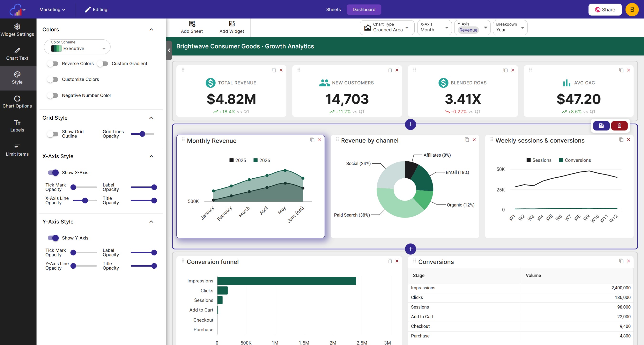The width and height of the screenshot is (644, 345).
Task: Turn on Customize Colors
Action: 53,79
